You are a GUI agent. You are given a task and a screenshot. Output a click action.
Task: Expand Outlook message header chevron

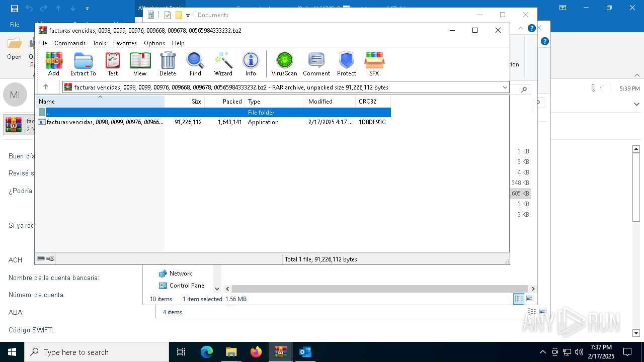[x=636, y=104]
